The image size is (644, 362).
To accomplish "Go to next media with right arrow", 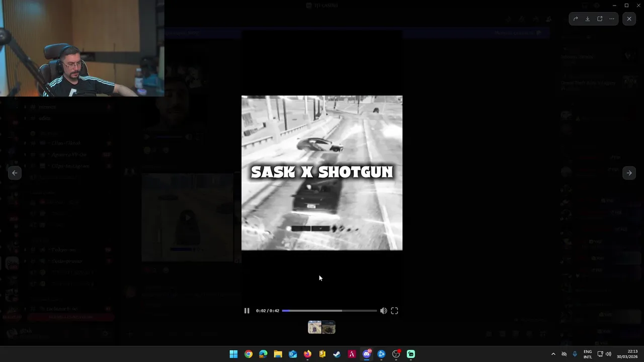I will (629, 173).
